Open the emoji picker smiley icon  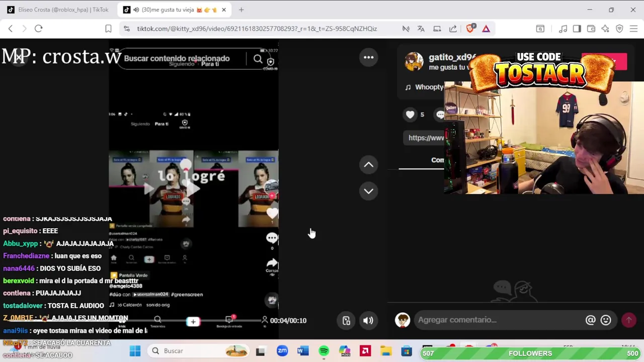(x=606, y=320)
